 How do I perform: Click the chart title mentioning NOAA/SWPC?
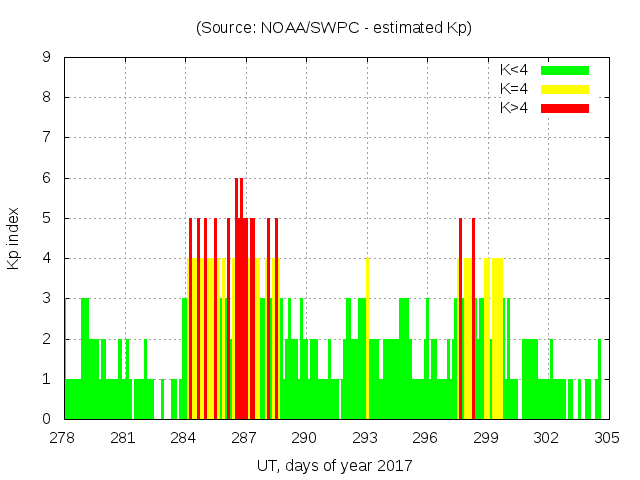[333, 28]
